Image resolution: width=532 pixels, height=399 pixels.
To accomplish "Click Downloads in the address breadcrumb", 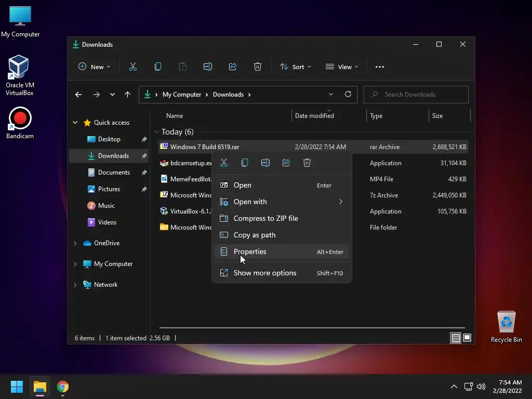I will click(229, 95).
